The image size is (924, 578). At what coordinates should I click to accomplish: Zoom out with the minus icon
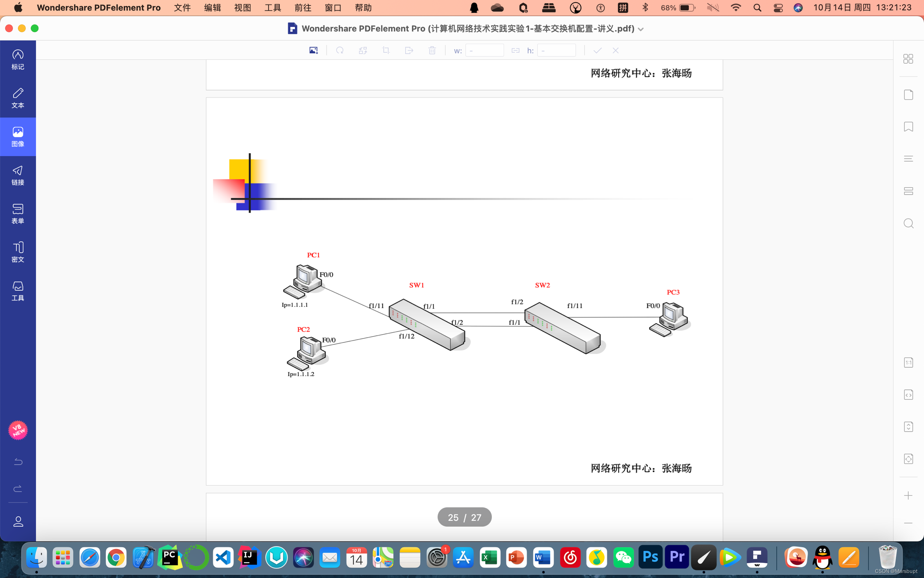pos(908,523)
